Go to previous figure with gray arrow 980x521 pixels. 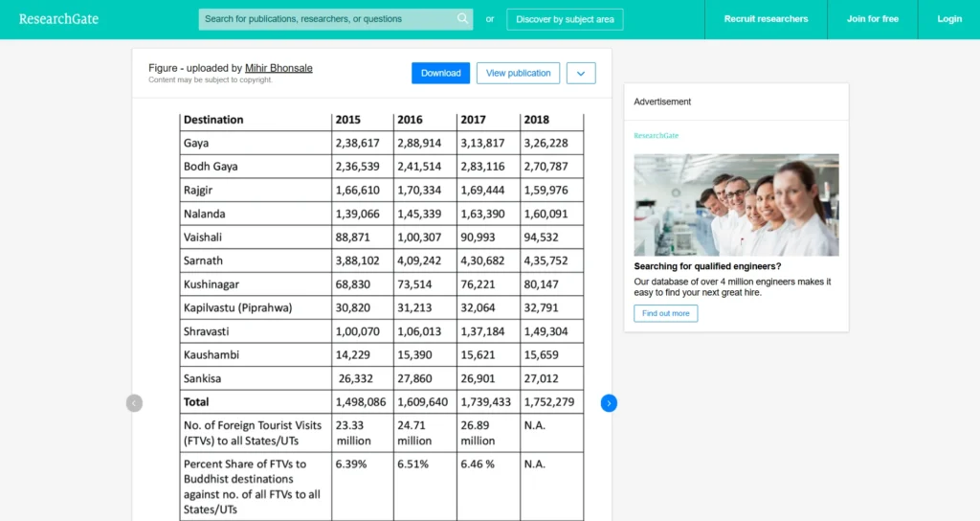pyautogui.click(x=134, y=403)
